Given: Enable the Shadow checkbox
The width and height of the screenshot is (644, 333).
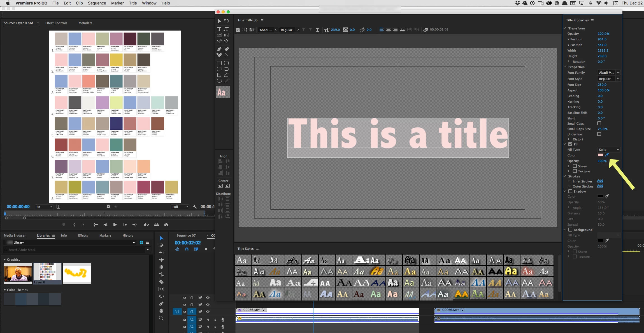Looking at the screenshot, I should 570,191.
